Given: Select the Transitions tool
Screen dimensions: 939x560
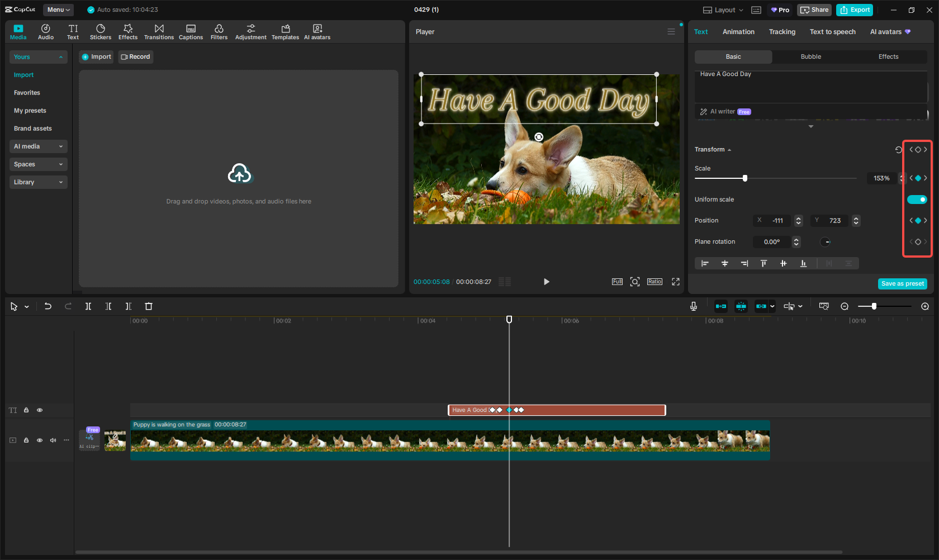Looking at the screenshot, I should (x=159, y=31).
